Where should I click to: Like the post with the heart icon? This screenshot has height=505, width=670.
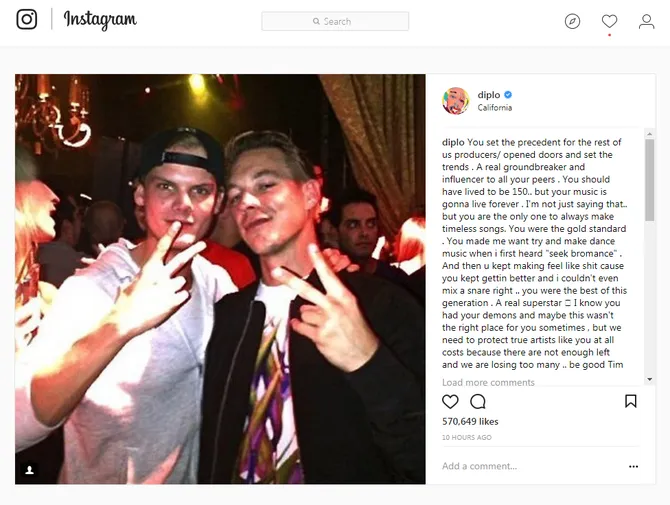tap(450, 402)
